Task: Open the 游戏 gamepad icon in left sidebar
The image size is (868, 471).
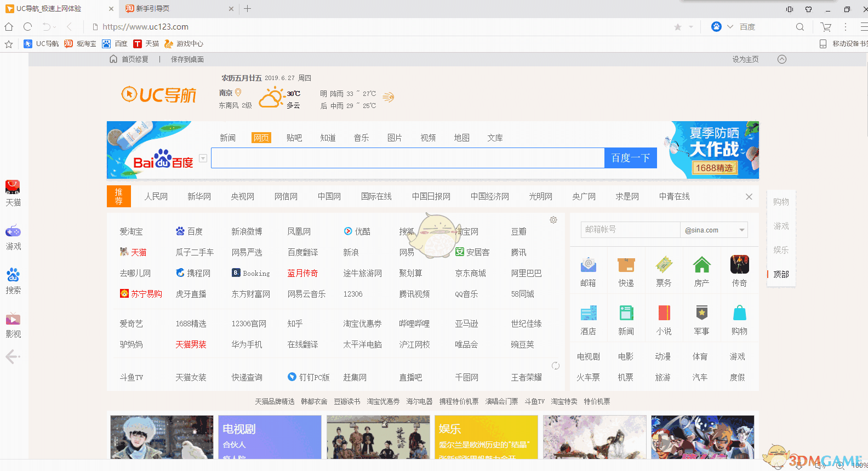Action: [13, 231]
